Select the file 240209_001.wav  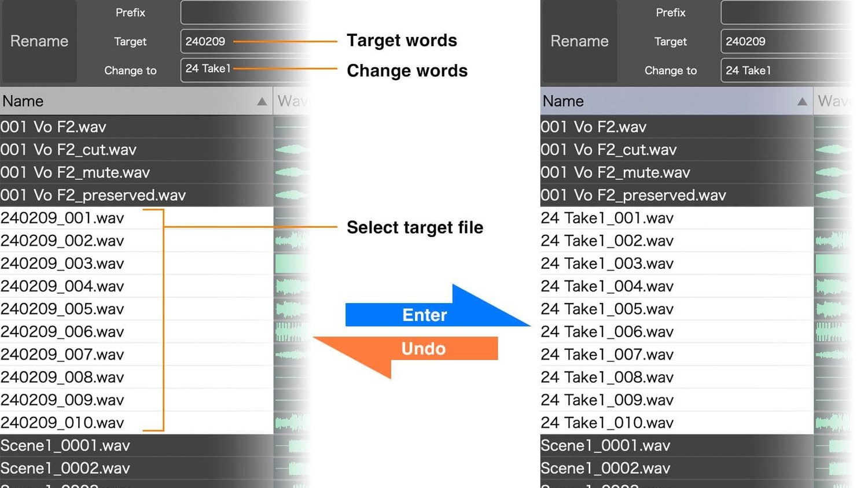(64, 218)
